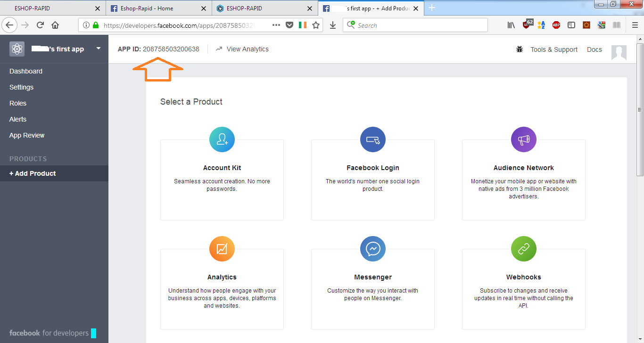Image resolution: width=644 pixels, height=343 pixels.
Task: Show site information icon in address bar
Action: (x=86, y=25)
